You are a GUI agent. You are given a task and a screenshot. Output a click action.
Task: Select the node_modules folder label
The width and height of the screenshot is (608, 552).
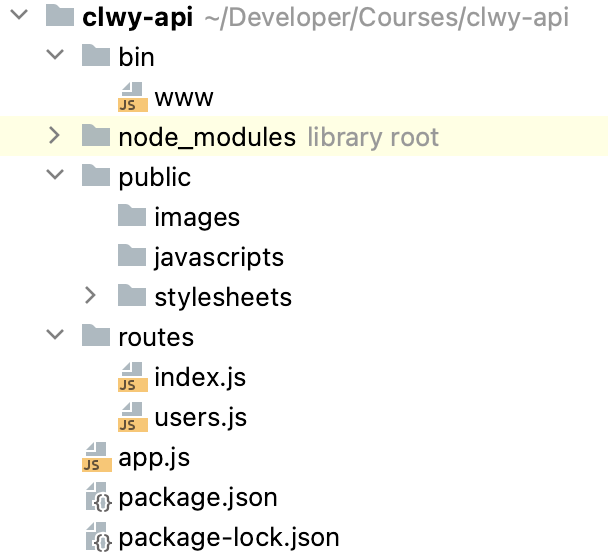point(207,138)
